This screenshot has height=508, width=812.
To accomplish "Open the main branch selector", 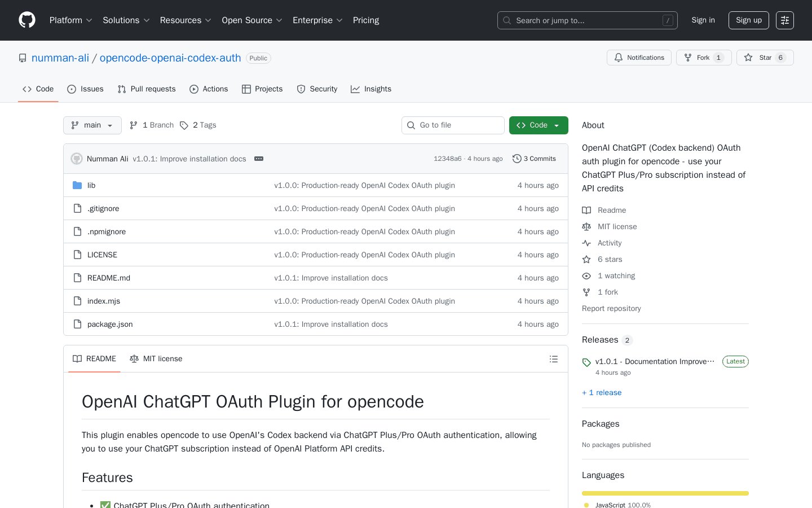I will click(x=92, y=125).
